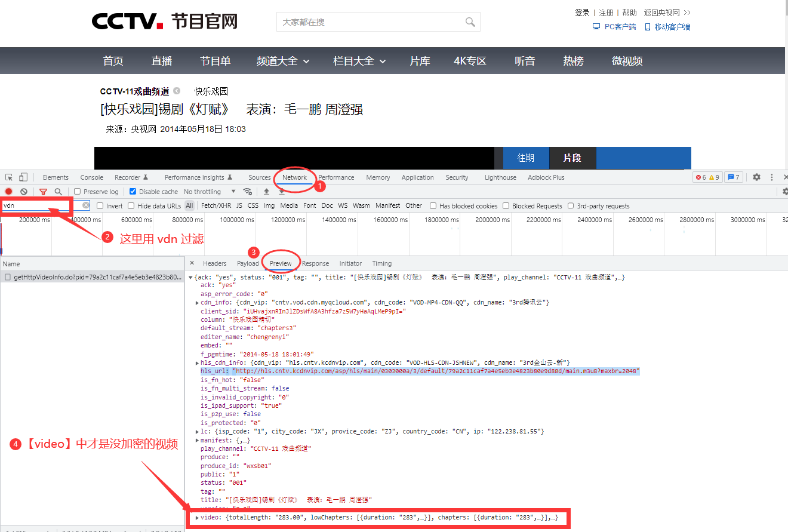The width and height of the screenshot is (788, 532).
Task: Enable the Invert filter checkbox
Action: click(100, 206)
